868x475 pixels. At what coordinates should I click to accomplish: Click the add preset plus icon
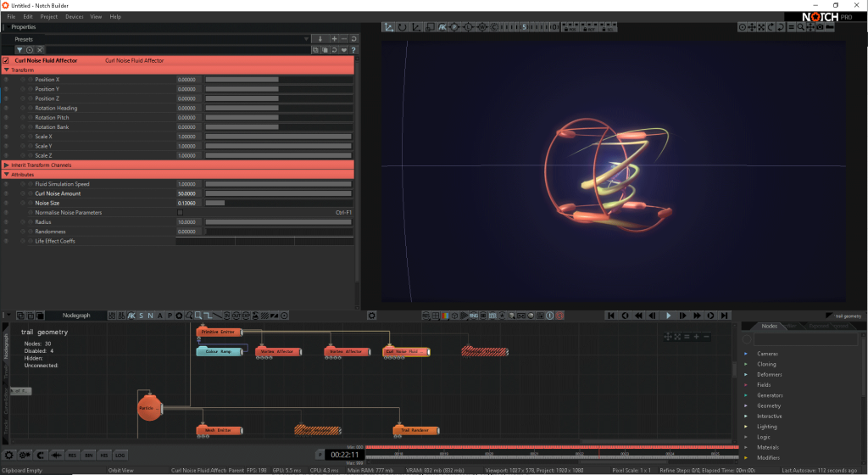pos(334,39)
